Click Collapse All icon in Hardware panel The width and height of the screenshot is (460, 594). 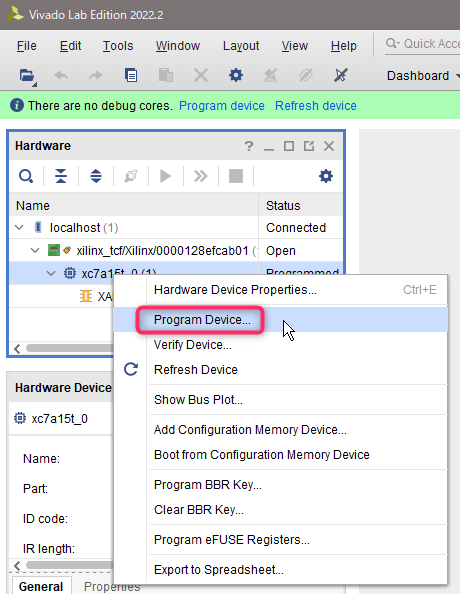coord(61,176)
